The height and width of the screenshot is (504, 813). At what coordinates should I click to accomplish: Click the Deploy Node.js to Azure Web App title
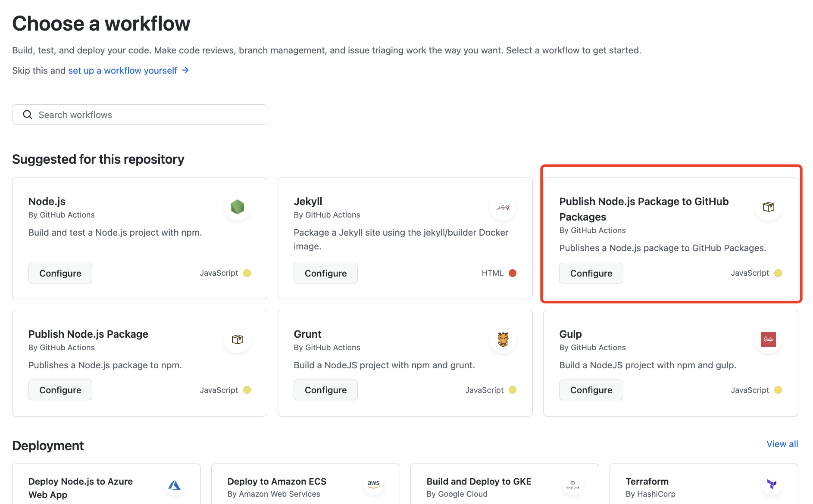(81, 488)
